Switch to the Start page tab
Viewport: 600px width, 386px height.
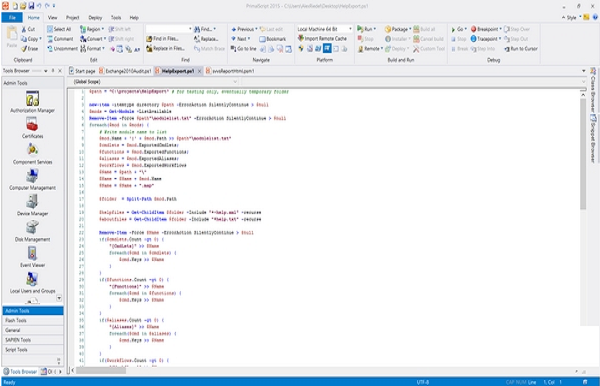click(83, 71)
